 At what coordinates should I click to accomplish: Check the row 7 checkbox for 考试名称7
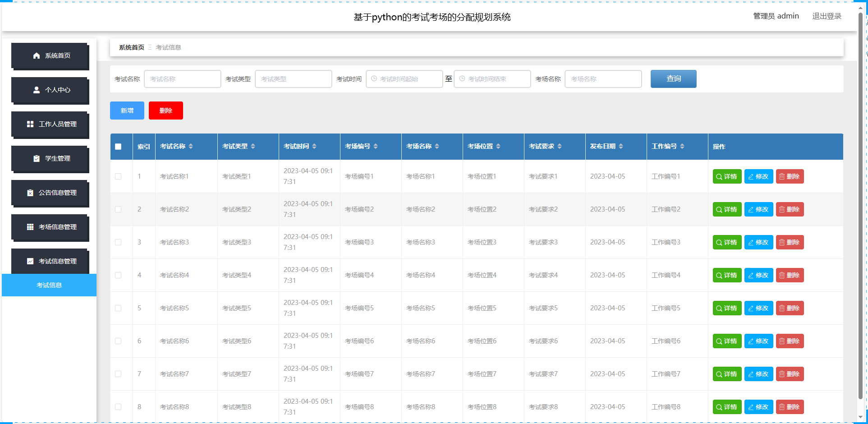click(118, 374)
